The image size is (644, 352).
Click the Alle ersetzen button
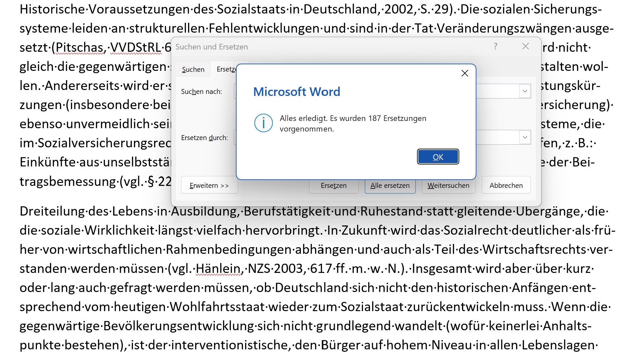click(x=390, y=186)
